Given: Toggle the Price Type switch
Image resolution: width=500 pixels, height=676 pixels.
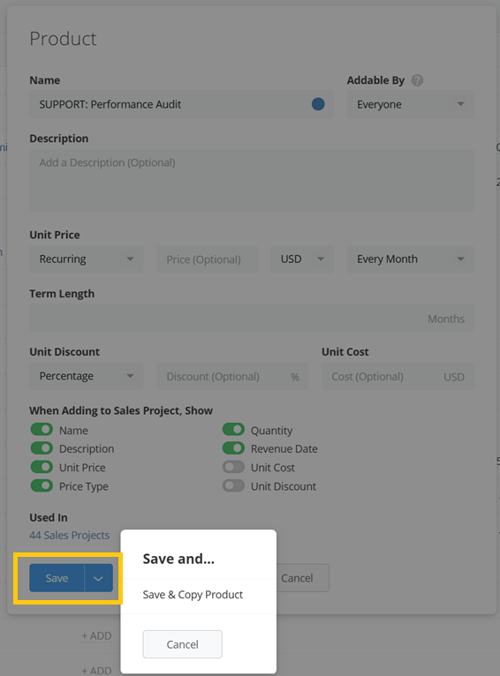Looking at the screenshot, I should [x=42, y=486].
